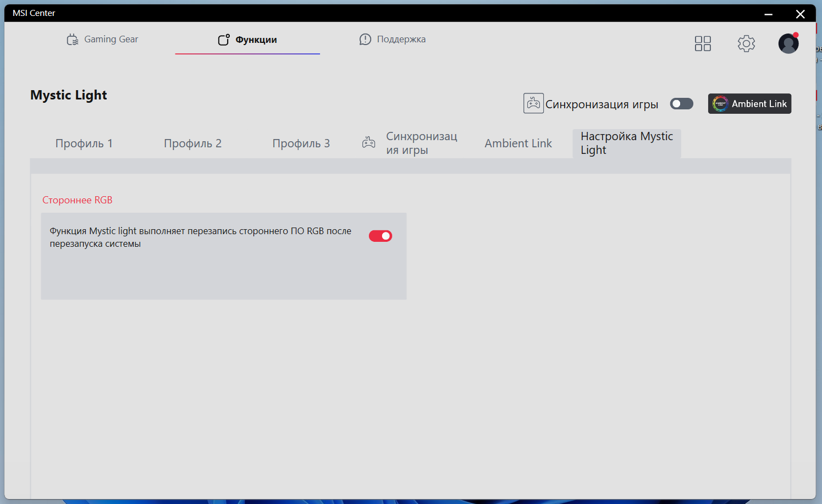Viewport: 822px width, 504px height.
Task: Click the controller icon in tabs row
Action: 369,143
